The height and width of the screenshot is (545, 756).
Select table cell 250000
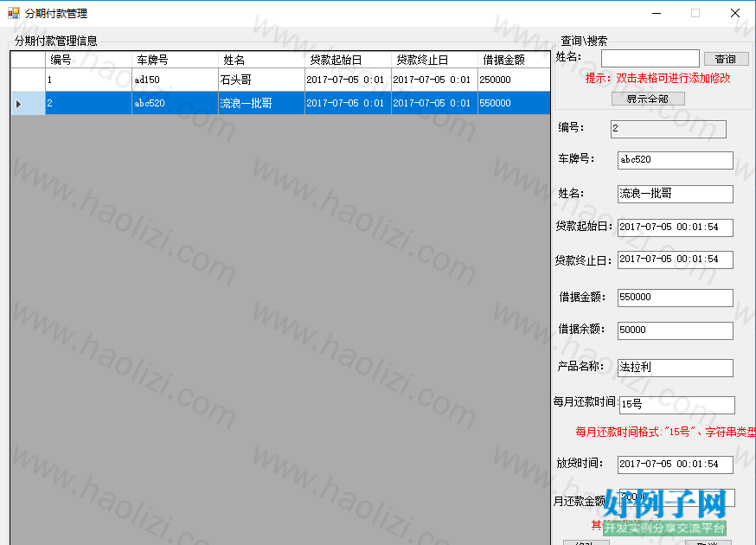[x=514, y=80]
